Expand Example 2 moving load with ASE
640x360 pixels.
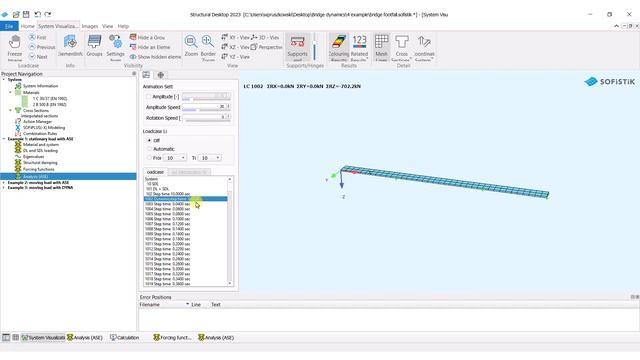click(4, 183)
